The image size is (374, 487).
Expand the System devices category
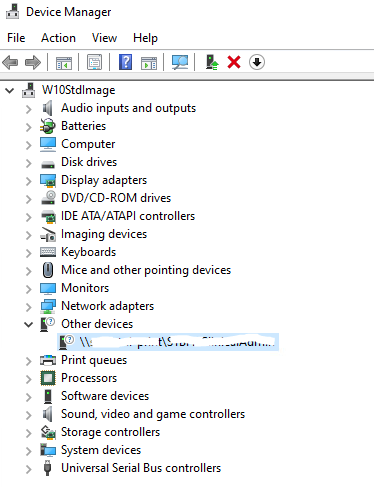[29, 451]
